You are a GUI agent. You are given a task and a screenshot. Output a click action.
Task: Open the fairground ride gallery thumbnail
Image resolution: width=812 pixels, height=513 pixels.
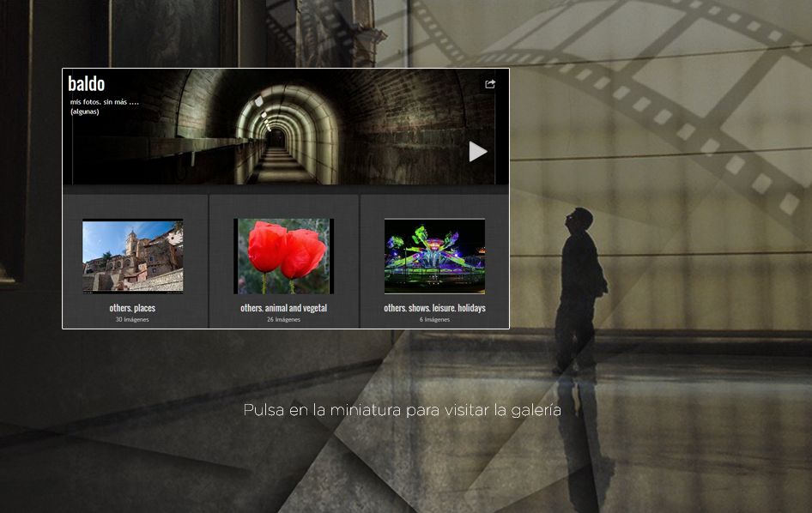pos(434,256)
